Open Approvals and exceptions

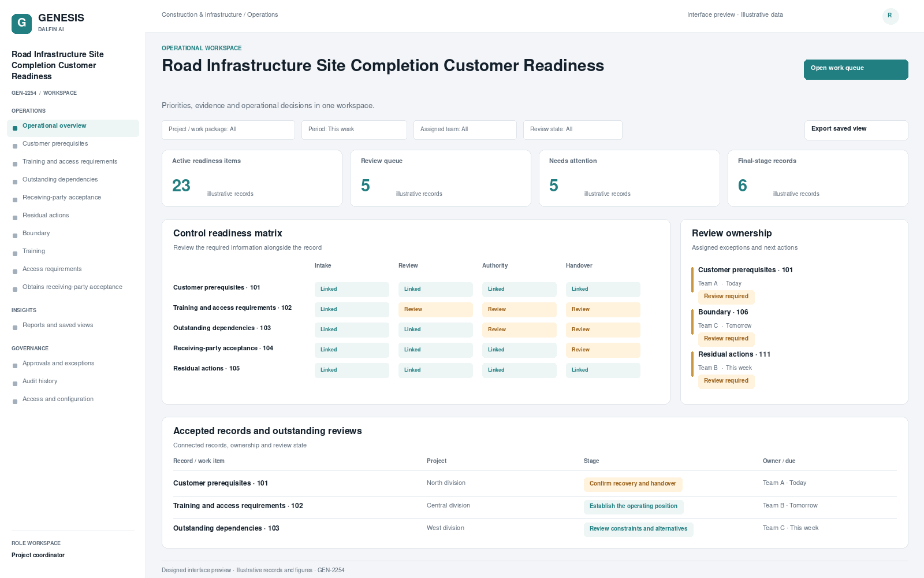click(73, 364)
